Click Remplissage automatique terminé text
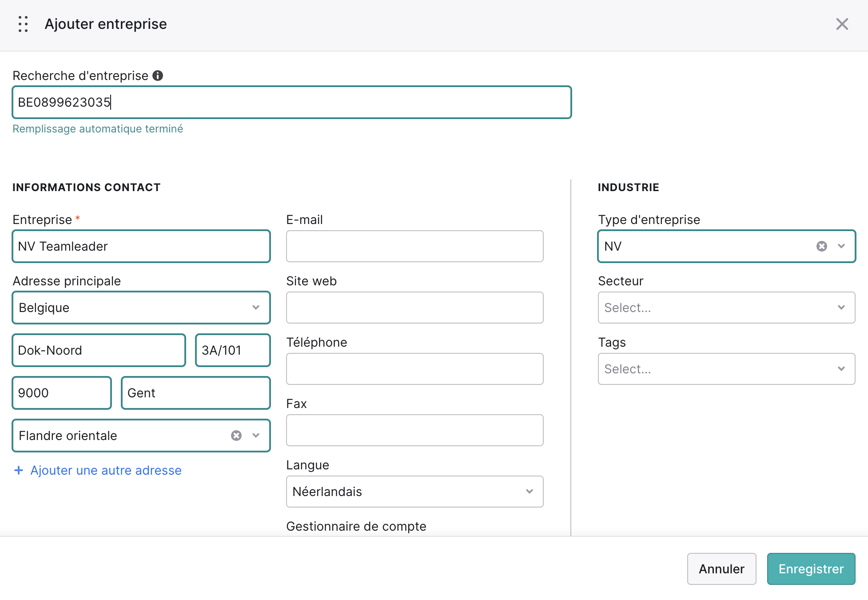 pos(98,129)
